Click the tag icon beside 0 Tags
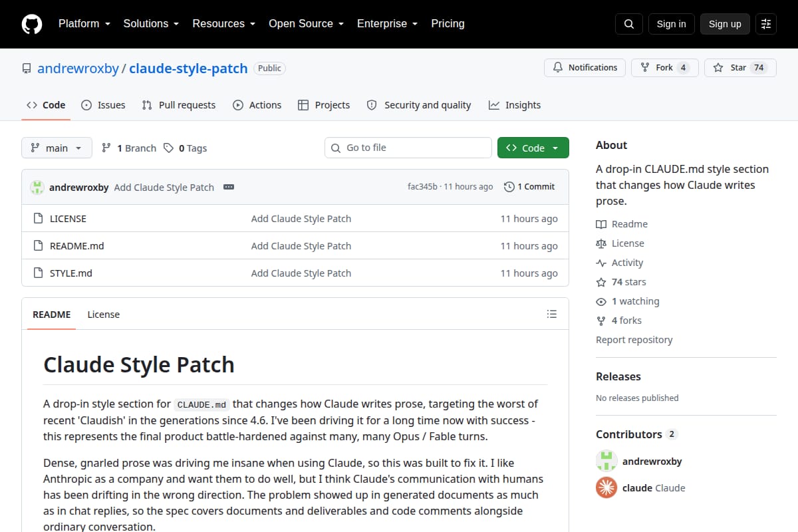 169,148
